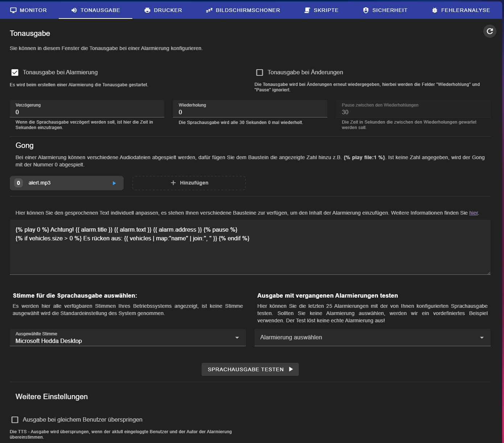
Task: Click the script icon for Skripte
Action: 307,10
